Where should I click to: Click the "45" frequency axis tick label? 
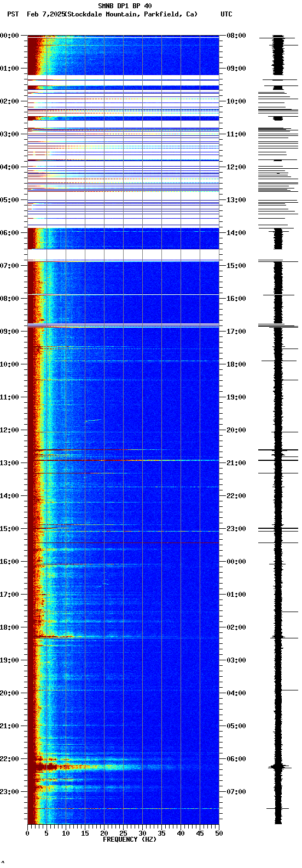point(200,833)
